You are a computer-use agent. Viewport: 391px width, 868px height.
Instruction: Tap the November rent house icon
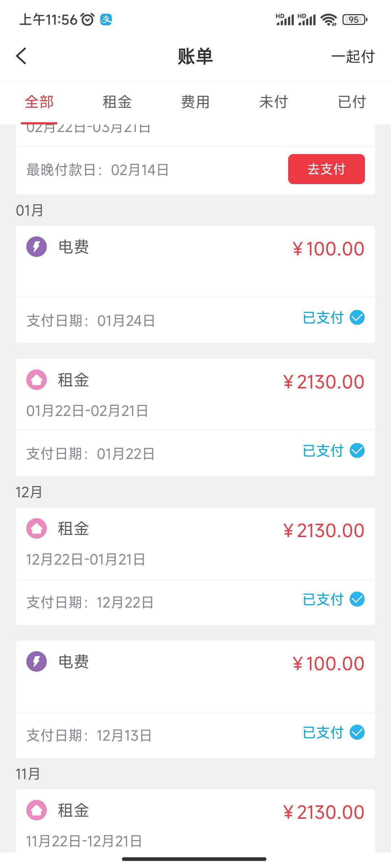pos(37,810)
